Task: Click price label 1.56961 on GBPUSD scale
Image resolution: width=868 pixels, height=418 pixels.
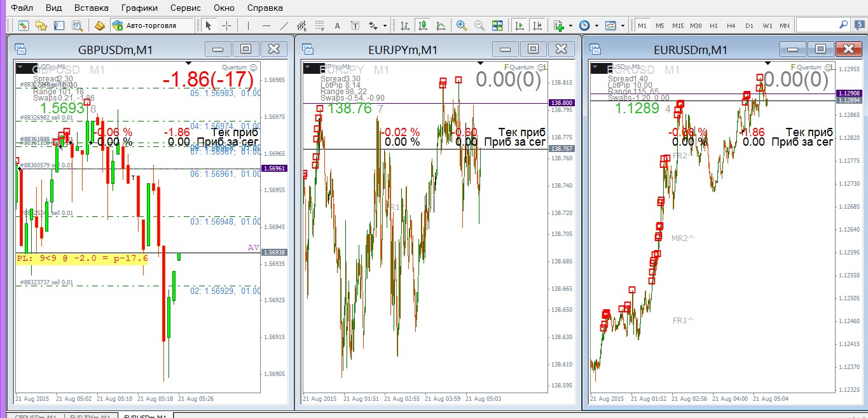Action: 274,169
